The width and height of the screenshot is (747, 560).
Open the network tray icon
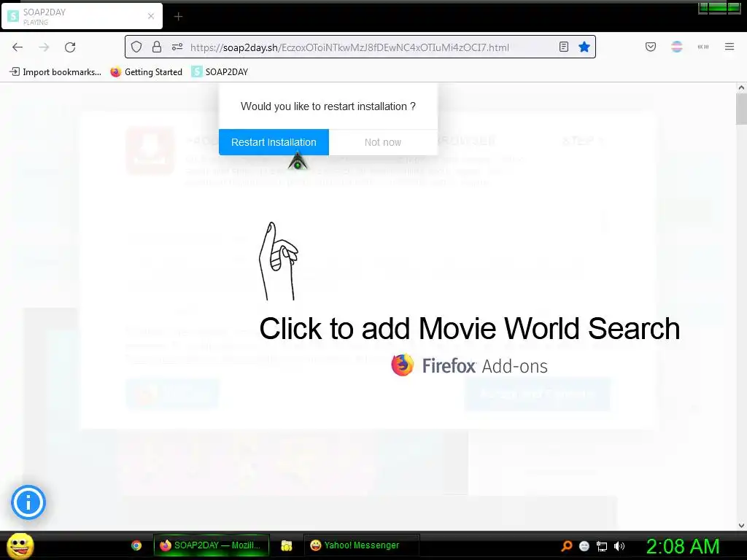tap(602, 546)
